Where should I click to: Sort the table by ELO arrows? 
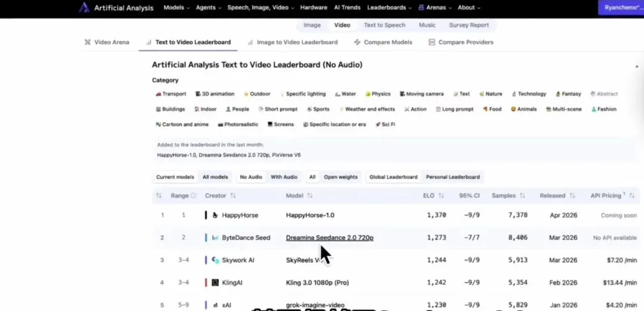click(441, 196)
